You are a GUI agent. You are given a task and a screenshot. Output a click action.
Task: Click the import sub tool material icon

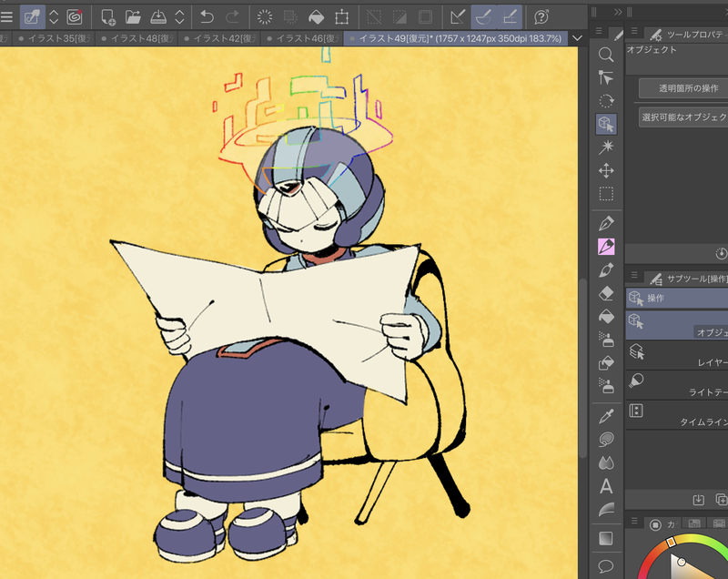pos(698,500)
